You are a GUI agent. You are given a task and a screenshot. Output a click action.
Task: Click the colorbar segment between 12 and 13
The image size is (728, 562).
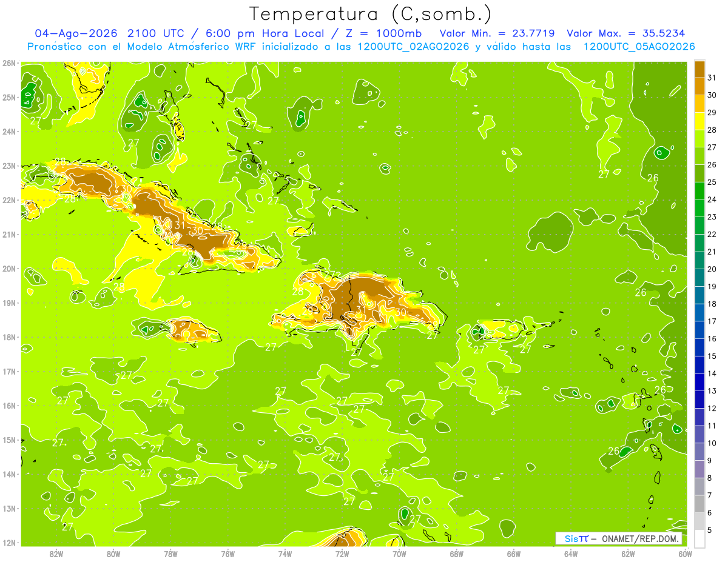tap(699, 400)
